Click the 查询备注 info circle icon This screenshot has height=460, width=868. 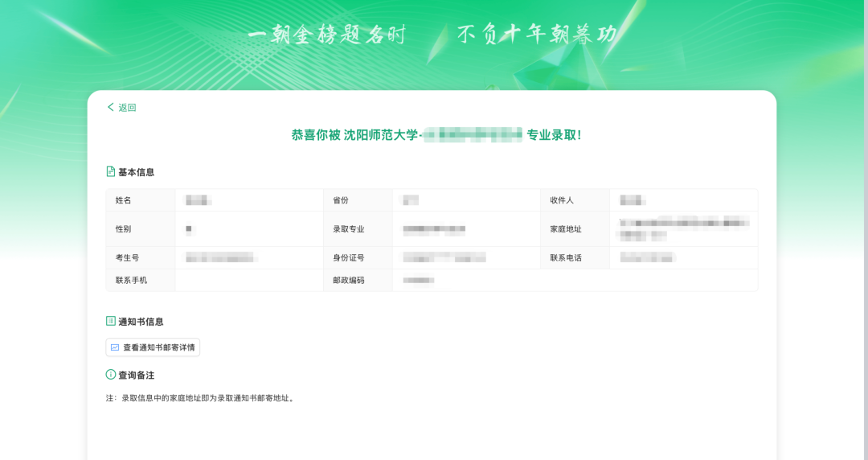coord(111,375)
